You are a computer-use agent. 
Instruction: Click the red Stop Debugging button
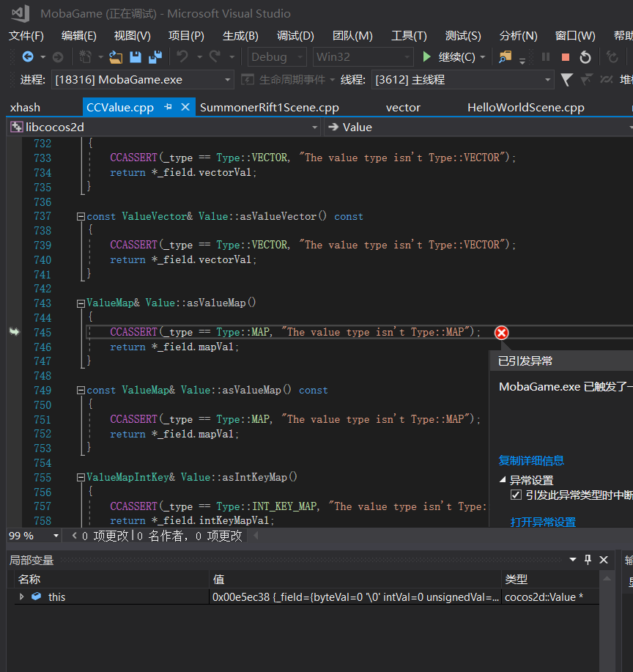tap(565, 57)
